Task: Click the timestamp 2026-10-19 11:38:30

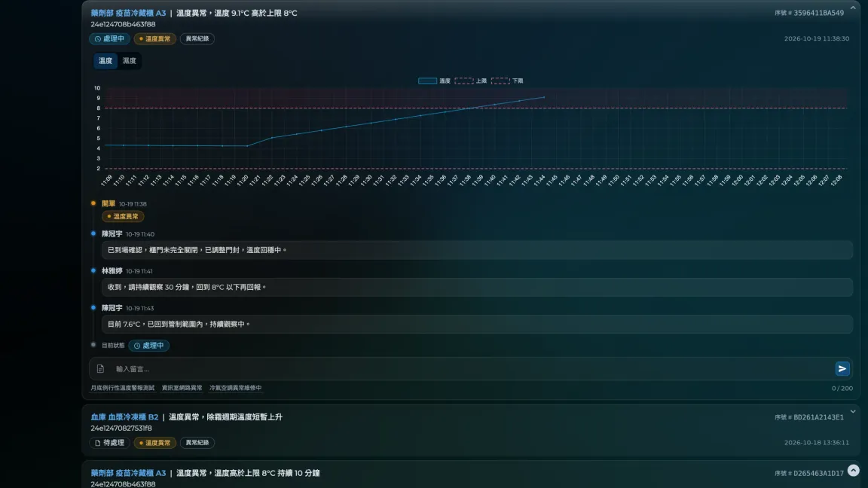Action: [x=817, y=38]
